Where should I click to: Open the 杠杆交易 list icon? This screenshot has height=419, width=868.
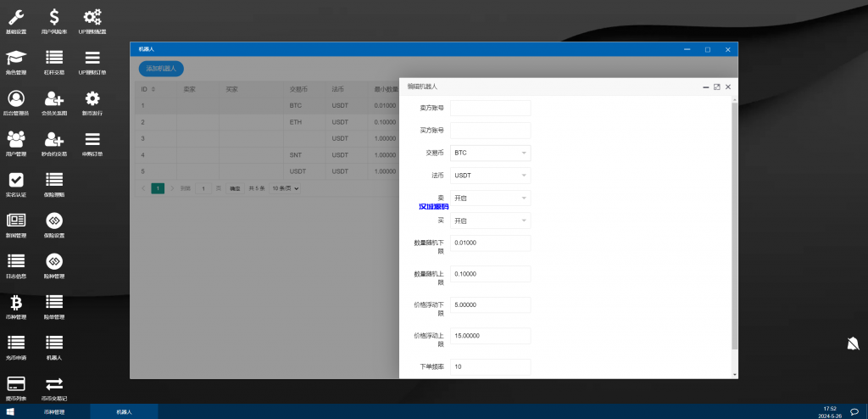(54, 58)
